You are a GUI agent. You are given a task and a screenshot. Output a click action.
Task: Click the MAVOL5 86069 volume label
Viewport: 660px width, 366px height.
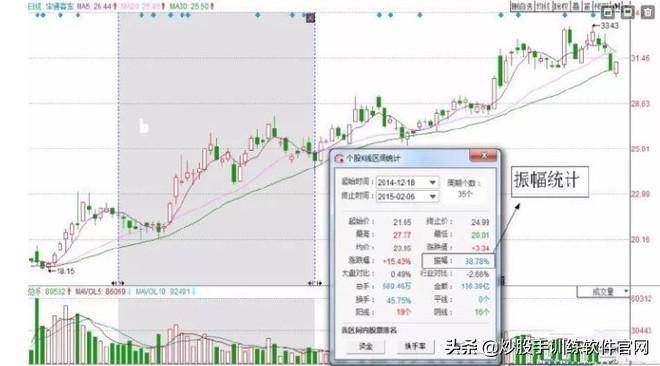pos(102,292)
